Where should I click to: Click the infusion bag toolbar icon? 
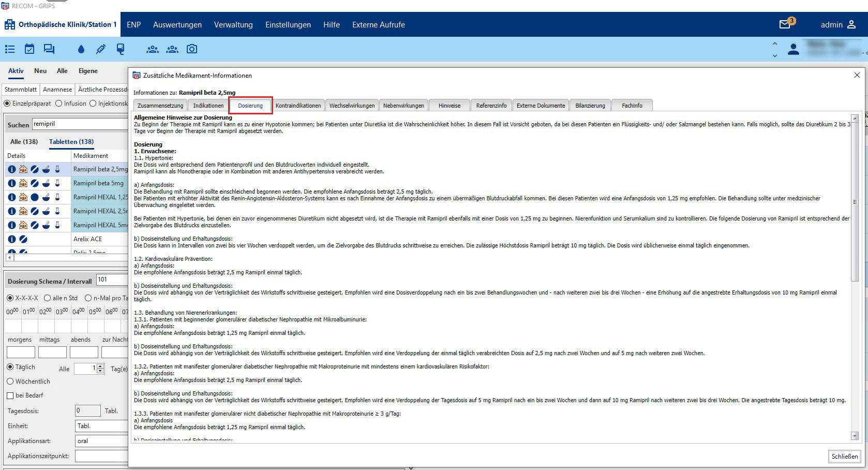[121, 49]
